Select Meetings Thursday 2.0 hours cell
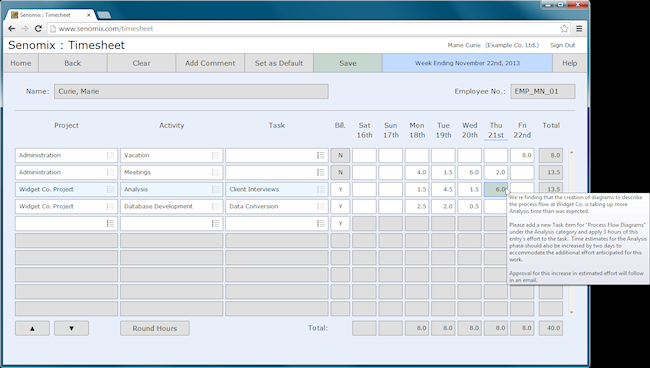650x368 pixels. click(496, 172)
